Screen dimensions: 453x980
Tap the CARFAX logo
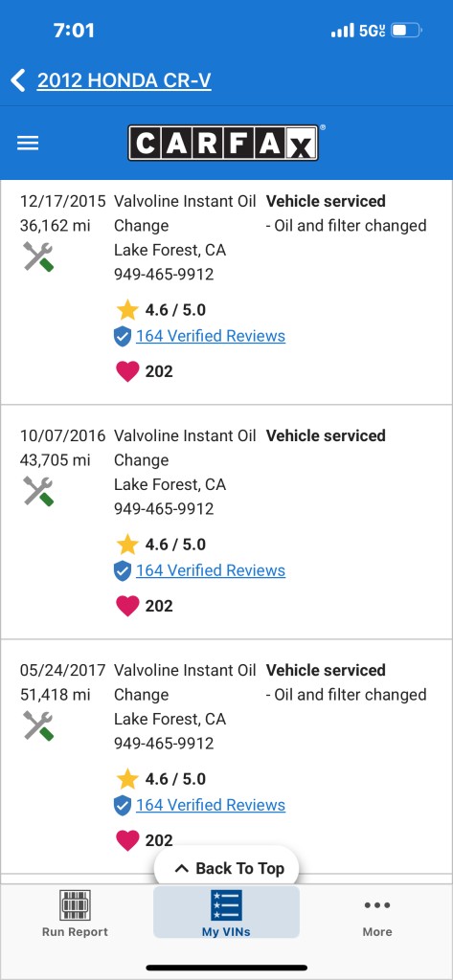click(223, 144)
